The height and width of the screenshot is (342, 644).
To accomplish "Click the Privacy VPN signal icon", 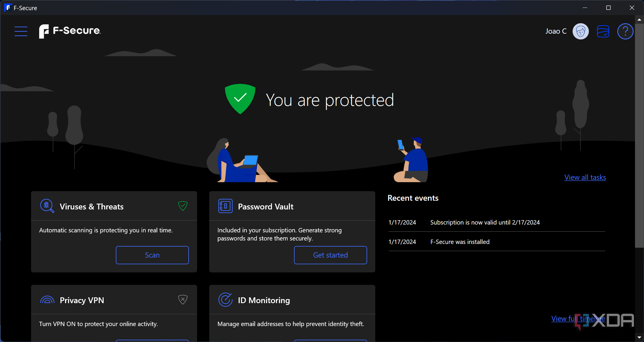I will click(47, 300).
